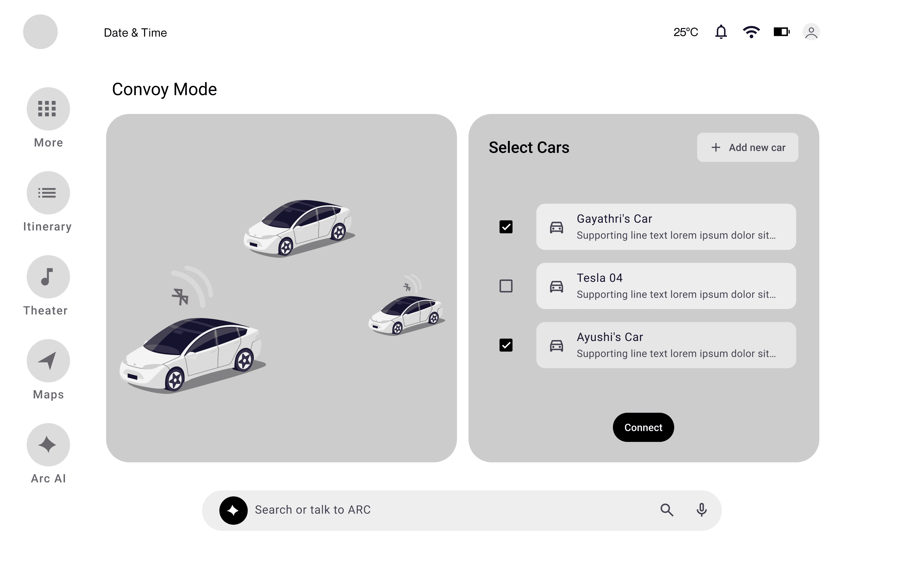924x577 pixels.
Task: Click the Connect button
Action: [x=643, y=427]
